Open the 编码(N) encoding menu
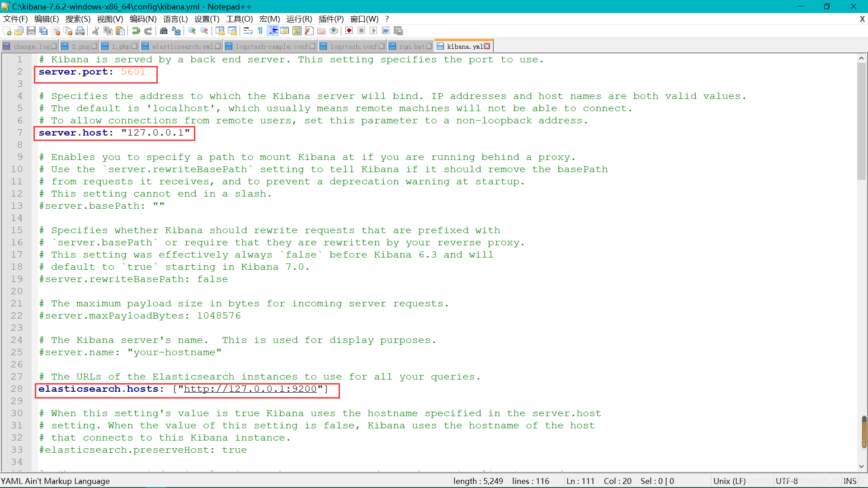This screenshot has height=488, width=868. [143, 19]
